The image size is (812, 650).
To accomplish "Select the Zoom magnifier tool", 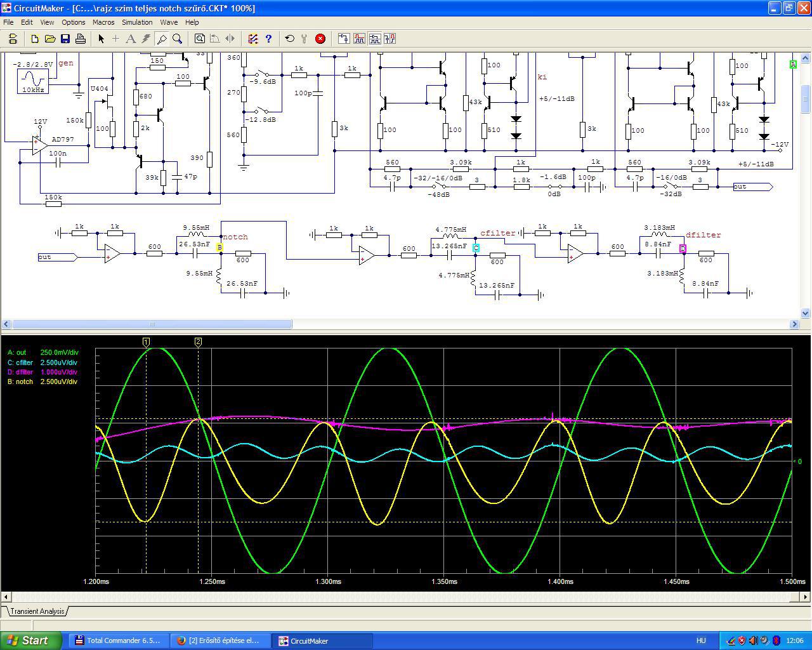I will pyautogui.click(x=178, y=39).
